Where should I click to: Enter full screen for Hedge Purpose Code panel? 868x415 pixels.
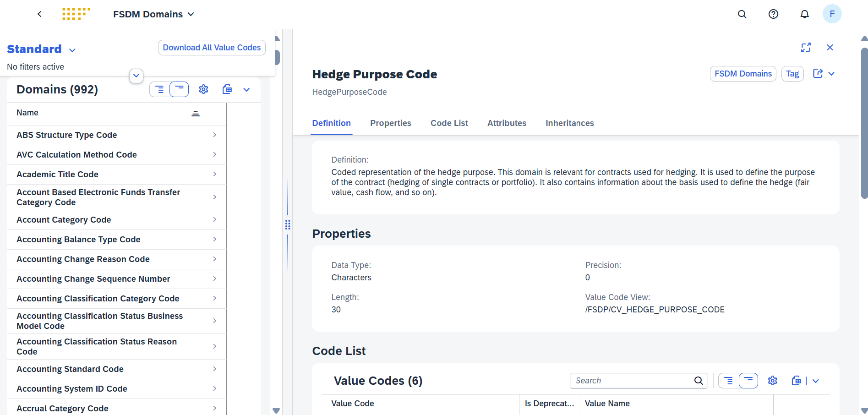tap(806, 48)
